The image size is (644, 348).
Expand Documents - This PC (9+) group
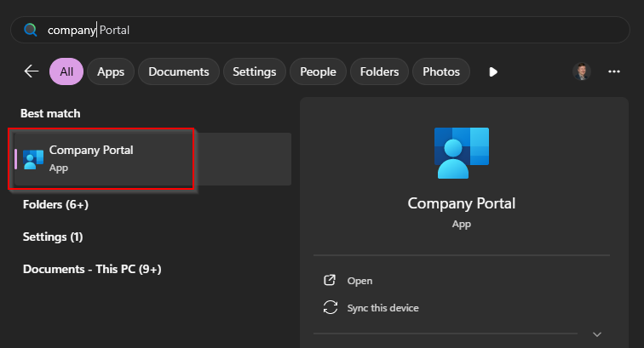92,269
